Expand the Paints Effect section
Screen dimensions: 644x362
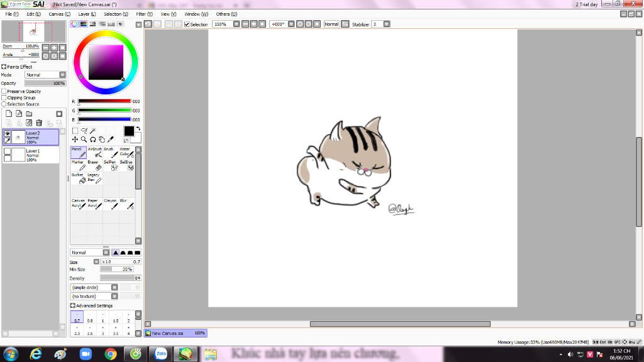tap(4, 67)
